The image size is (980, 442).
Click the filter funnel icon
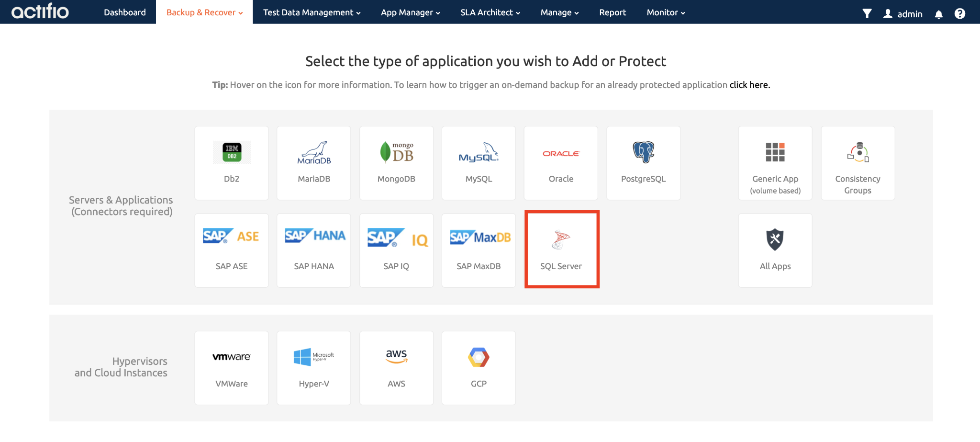[867, 13]
